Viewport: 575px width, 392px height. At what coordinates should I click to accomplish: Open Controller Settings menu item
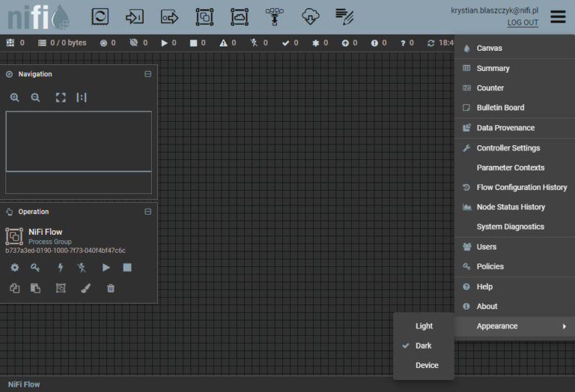click(x=514, y=148)
